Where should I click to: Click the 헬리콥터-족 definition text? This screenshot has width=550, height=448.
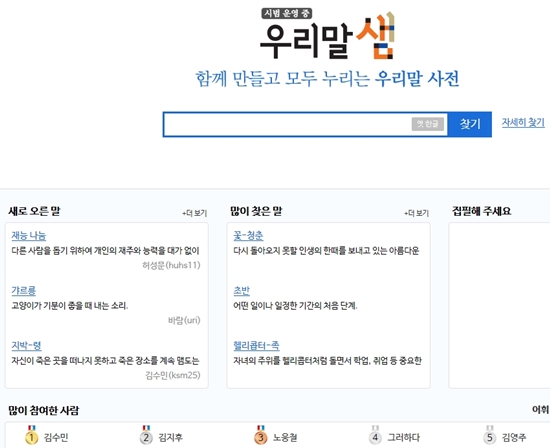point(328,361)
